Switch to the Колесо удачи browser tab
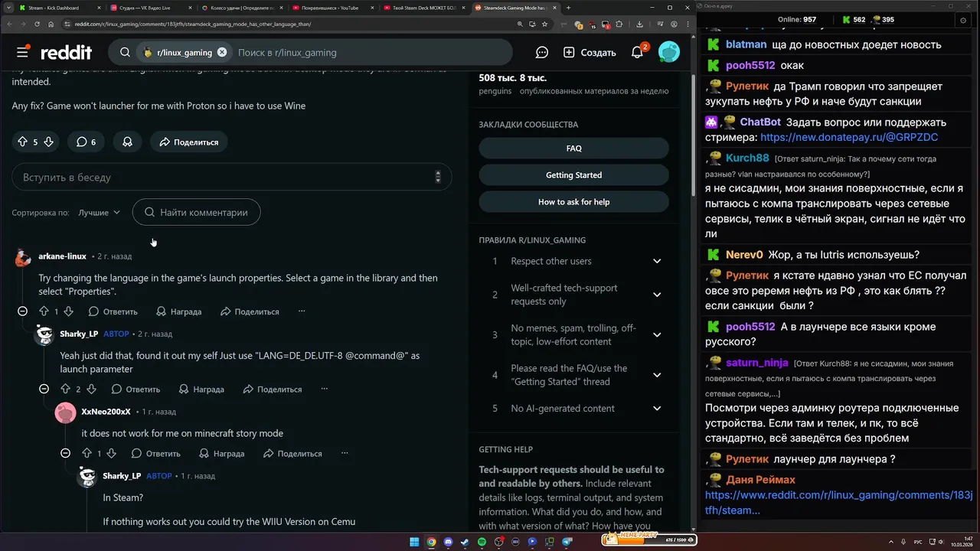Screen dimensions: 980x551 click(241, 8)
